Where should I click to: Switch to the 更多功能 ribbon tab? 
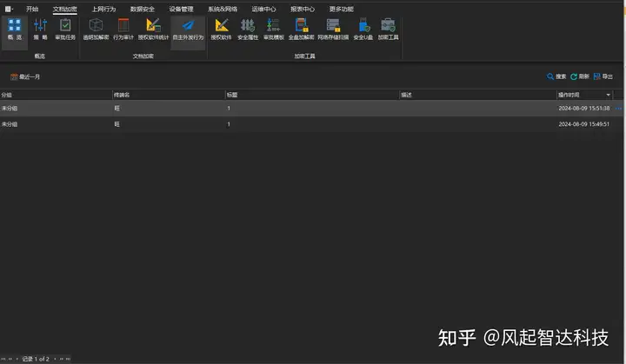(x=342, y=9)
